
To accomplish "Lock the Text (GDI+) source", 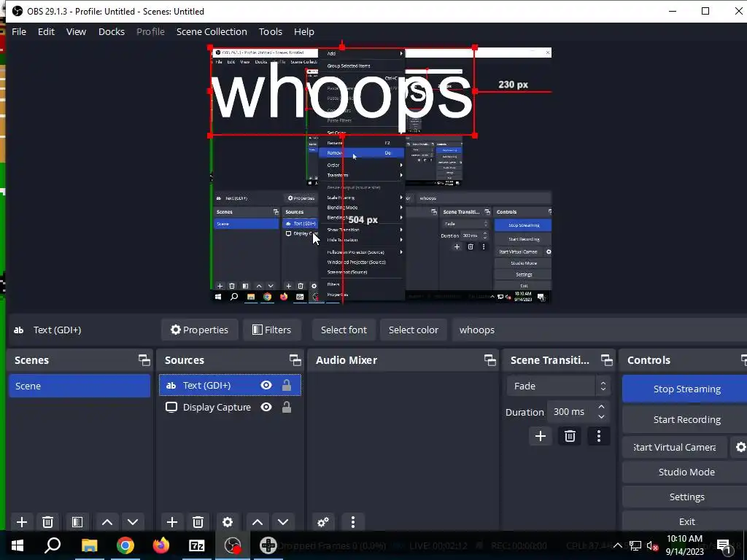I will tap(286, 385).
